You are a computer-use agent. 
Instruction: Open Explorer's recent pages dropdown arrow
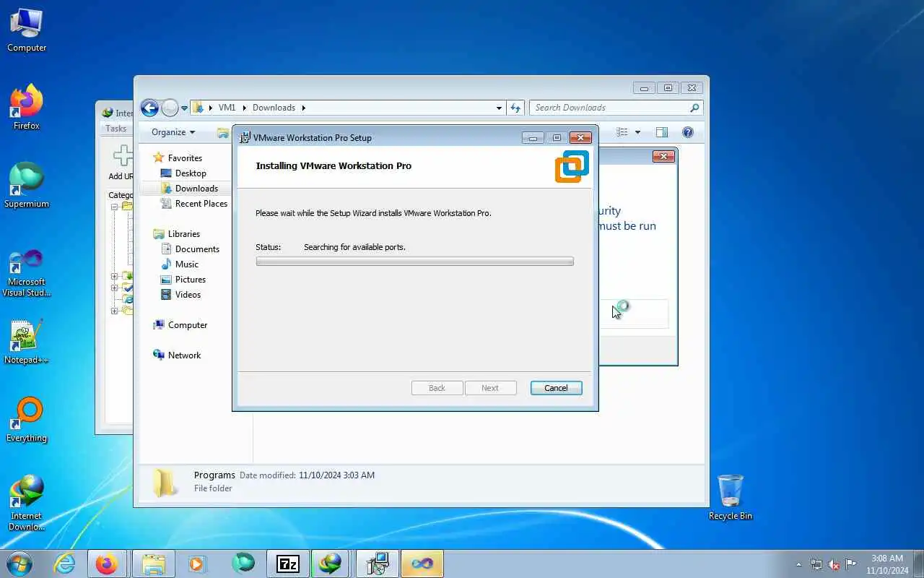184,108
